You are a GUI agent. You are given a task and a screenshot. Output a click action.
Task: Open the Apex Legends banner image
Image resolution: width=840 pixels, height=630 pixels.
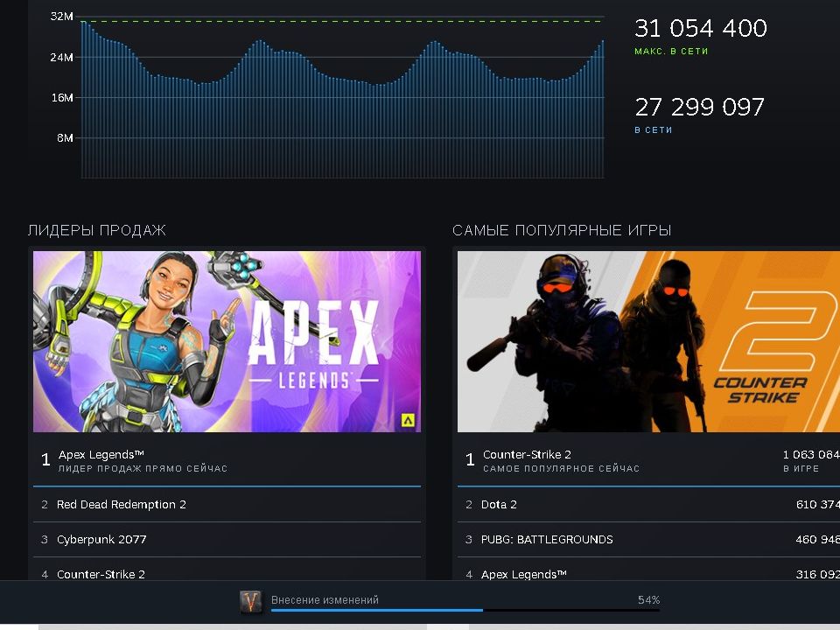click(x=227, y=341)
